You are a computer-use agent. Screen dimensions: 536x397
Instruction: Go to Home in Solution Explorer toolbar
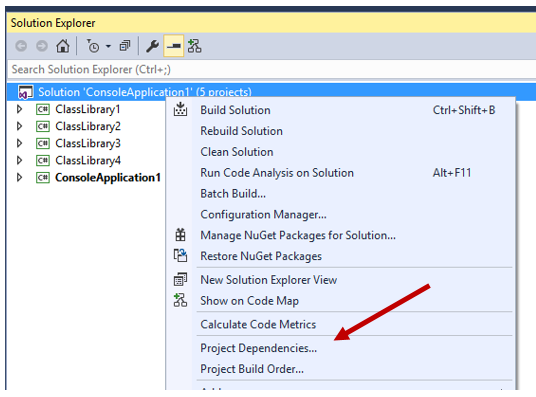tap(63, 46)
